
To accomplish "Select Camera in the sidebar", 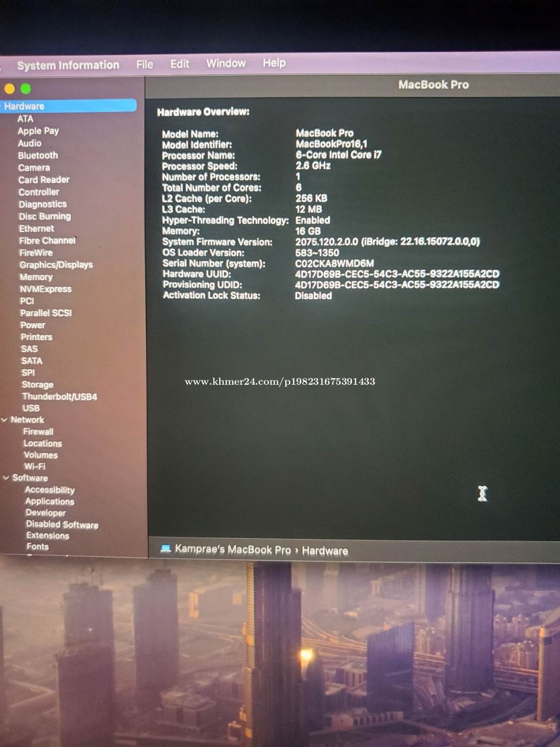I will coord(34,168).
